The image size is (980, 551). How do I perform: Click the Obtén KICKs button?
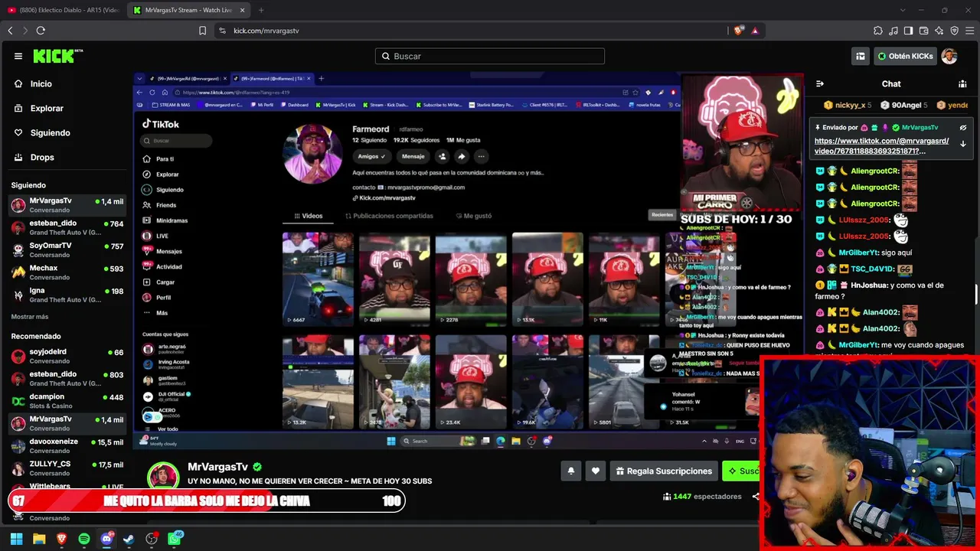point(906,56)
